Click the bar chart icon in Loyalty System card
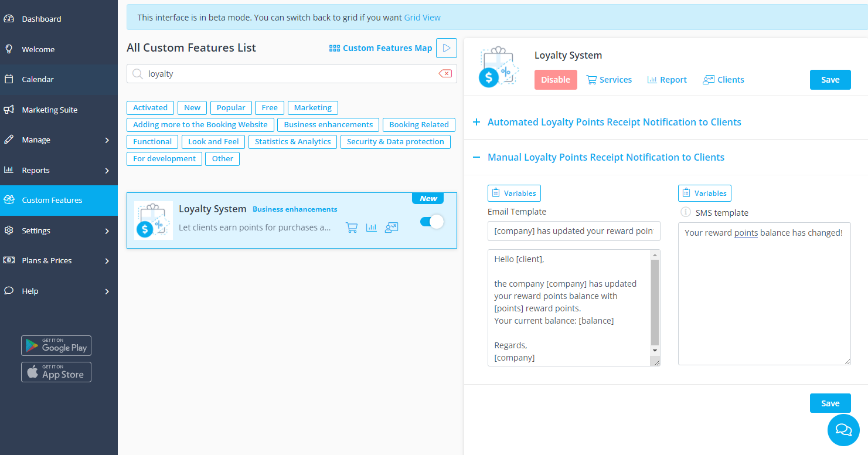Image resolution: width=868 pixels, height=455 pixels. click(x=372, y=227)
